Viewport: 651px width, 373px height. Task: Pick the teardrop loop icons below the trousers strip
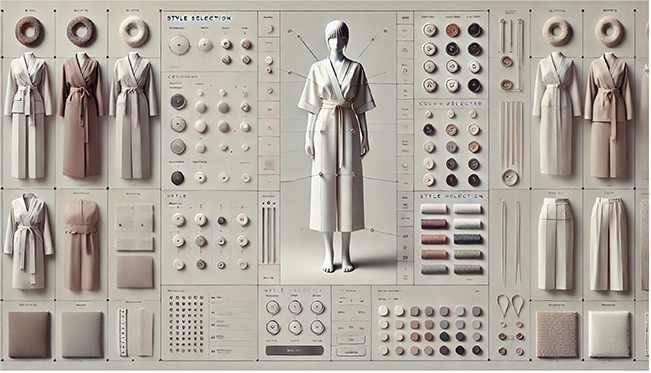coord(510,305)
